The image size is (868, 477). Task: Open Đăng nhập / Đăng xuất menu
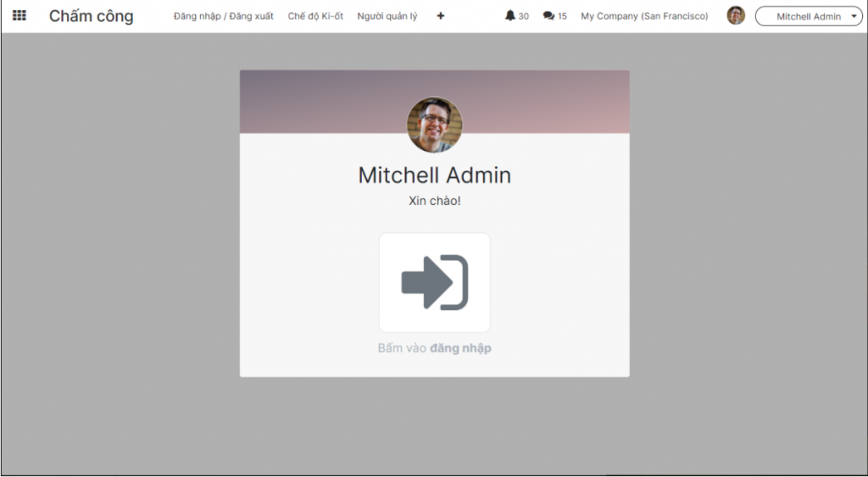(224, 16)
